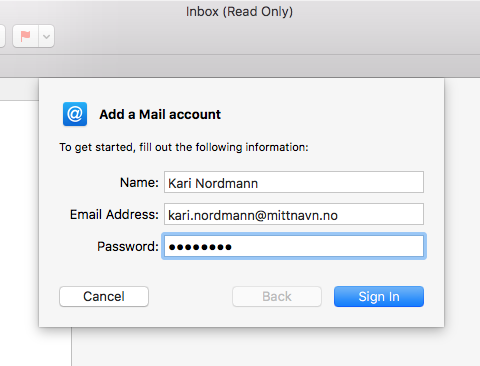The height and width of the screenshot is (366, 480).
Task: Sign In with the entered credentials
Action: 379,296
